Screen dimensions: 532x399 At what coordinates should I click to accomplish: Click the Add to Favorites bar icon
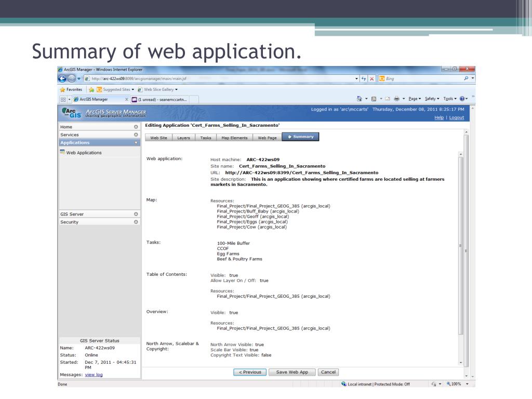click(x=91, y=89)
